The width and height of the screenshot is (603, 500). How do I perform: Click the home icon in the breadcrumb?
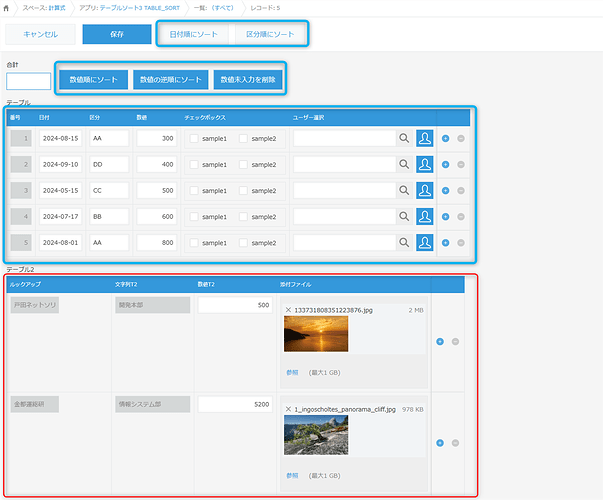pos(10,8)
